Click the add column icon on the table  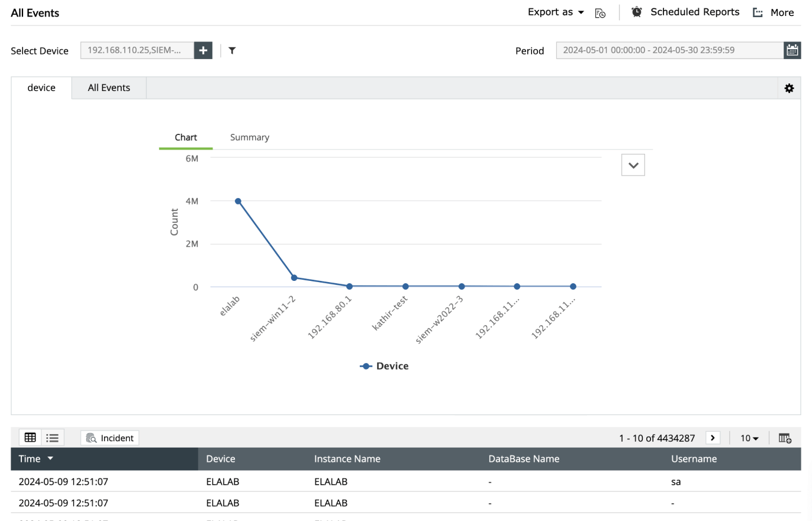785,438
